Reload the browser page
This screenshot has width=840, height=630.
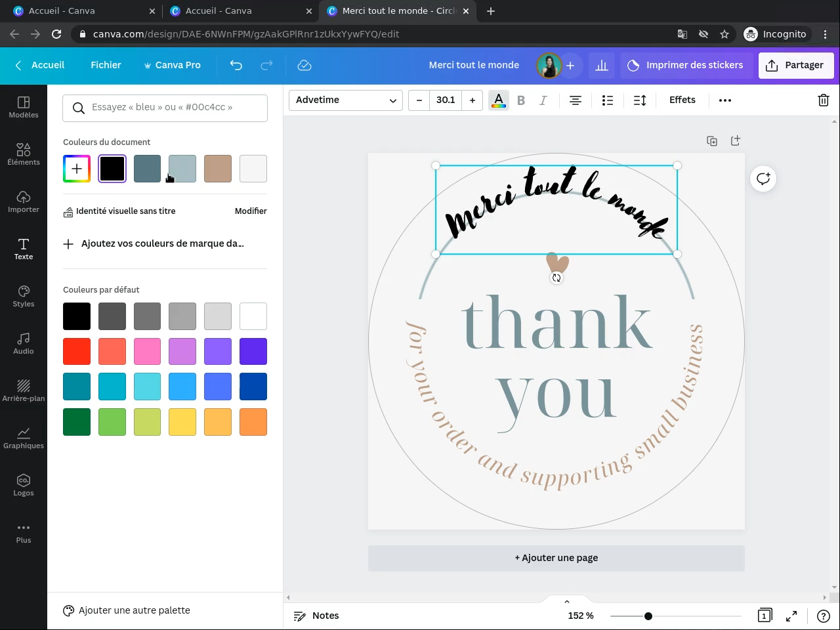[56, 34]
